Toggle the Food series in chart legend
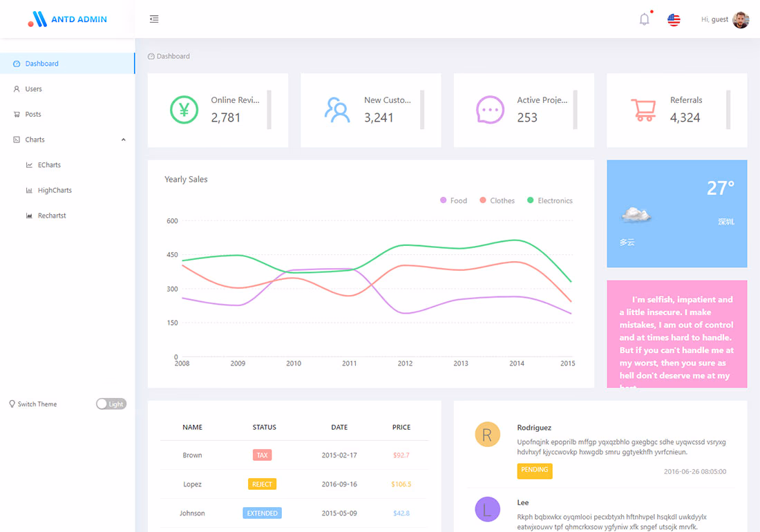The height and width of the screenshot is (532, 760). [454, 200]
